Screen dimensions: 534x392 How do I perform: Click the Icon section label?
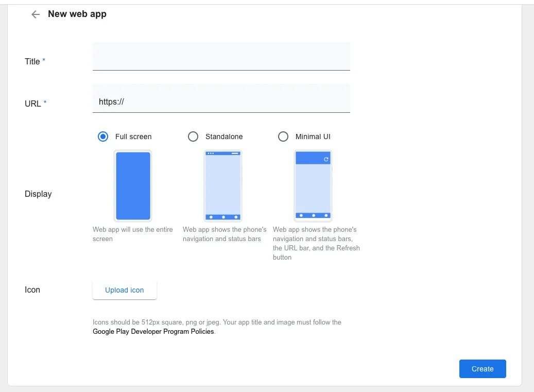[x=32, y=290]
